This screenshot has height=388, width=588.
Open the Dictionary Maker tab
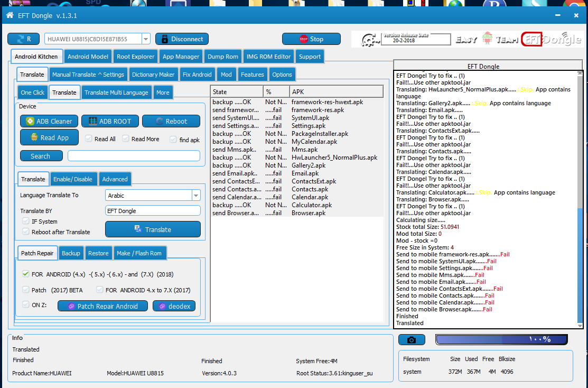coord(153,75)
